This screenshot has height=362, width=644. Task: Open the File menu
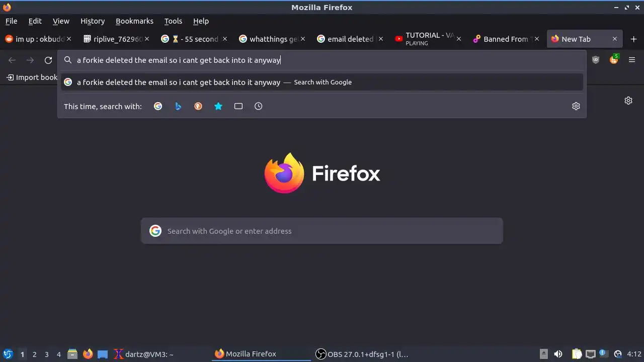pyautogui.click(x=11, y=21)
